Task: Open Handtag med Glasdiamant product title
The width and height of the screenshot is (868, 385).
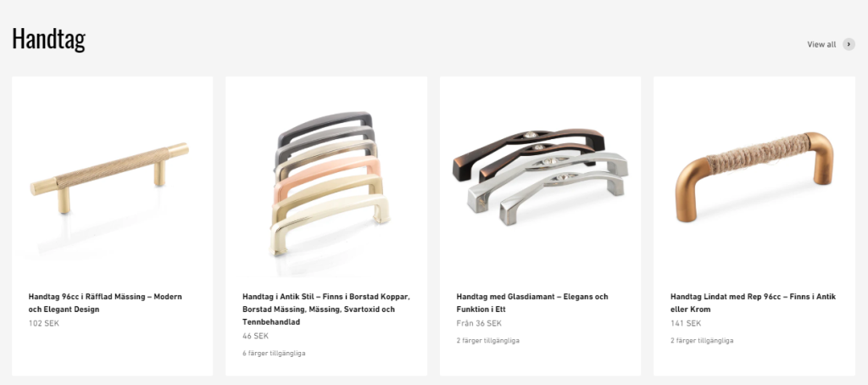Action: [x=532, y=303]
